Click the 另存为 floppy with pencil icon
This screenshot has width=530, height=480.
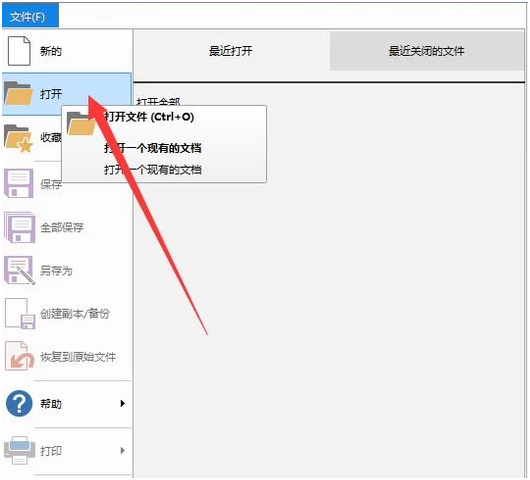(x=19, y=270)
